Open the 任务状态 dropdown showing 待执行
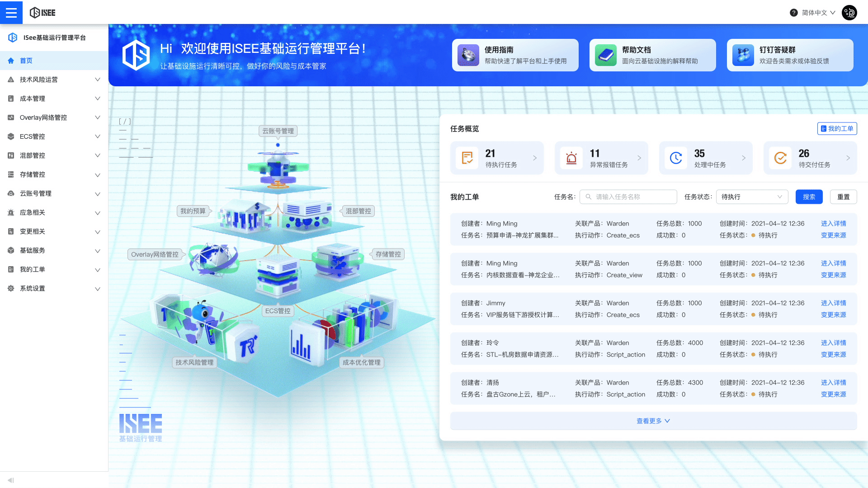 click(x=751, y=197)
